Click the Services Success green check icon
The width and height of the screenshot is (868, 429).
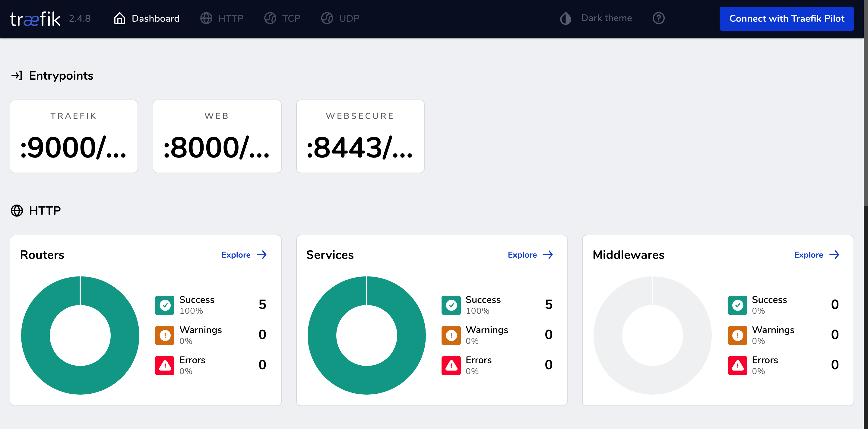(x=451, y=305)
